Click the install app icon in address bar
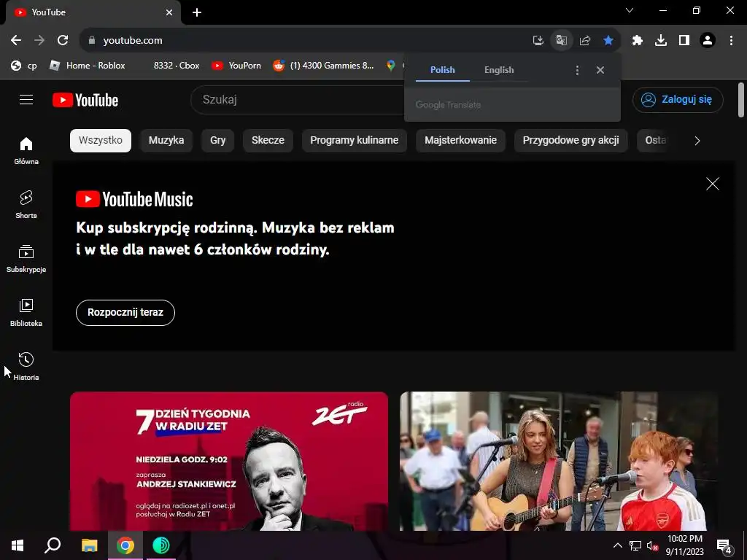 [x=538, y=41]
